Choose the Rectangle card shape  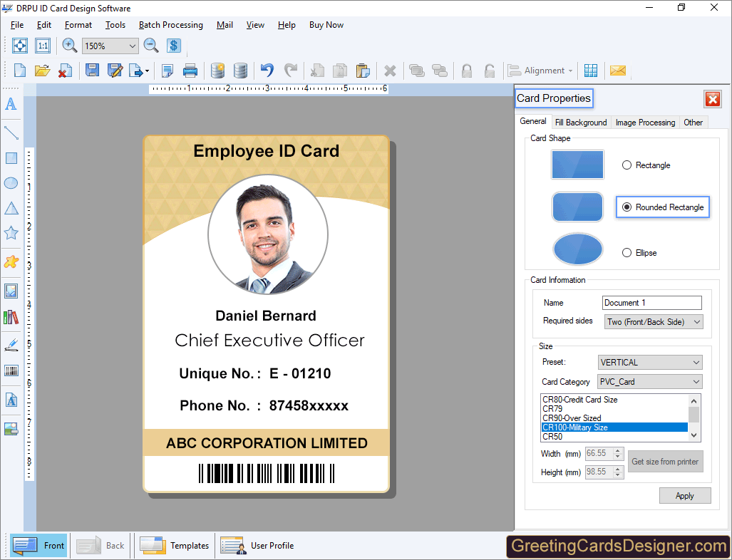pyautogui.click(x=626, y=165)
